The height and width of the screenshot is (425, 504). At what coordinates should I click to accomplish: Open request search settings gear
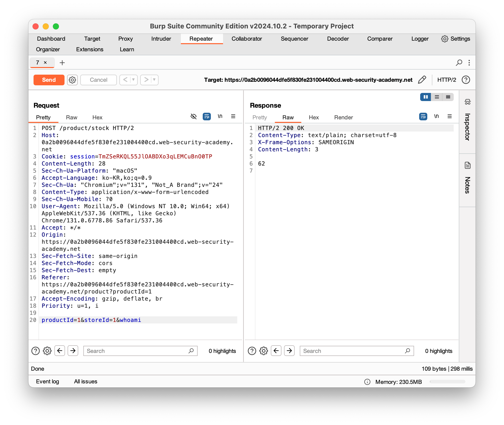click(47, 351)
